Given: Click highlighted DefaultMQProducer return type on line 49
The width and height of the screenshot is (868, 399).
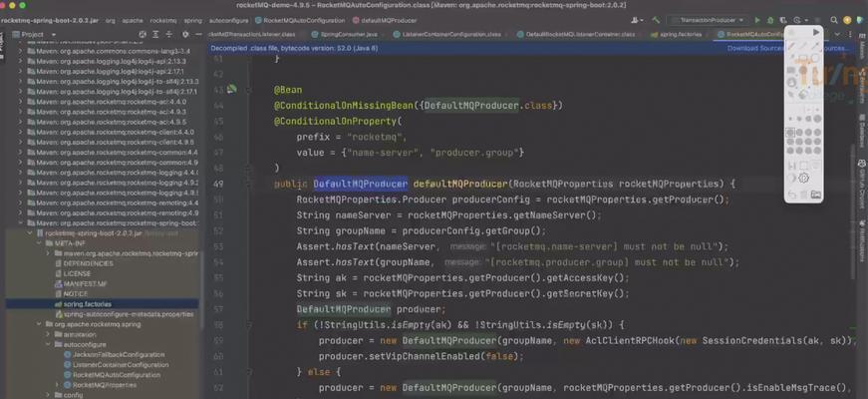Looking at the screenshot, I should point(361,184).
